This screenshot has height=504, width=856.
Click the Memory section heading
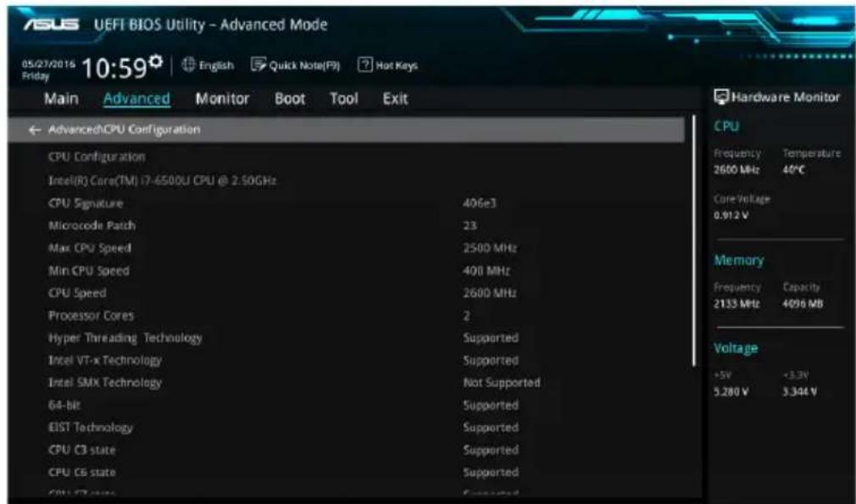click(x=739, y=261)
